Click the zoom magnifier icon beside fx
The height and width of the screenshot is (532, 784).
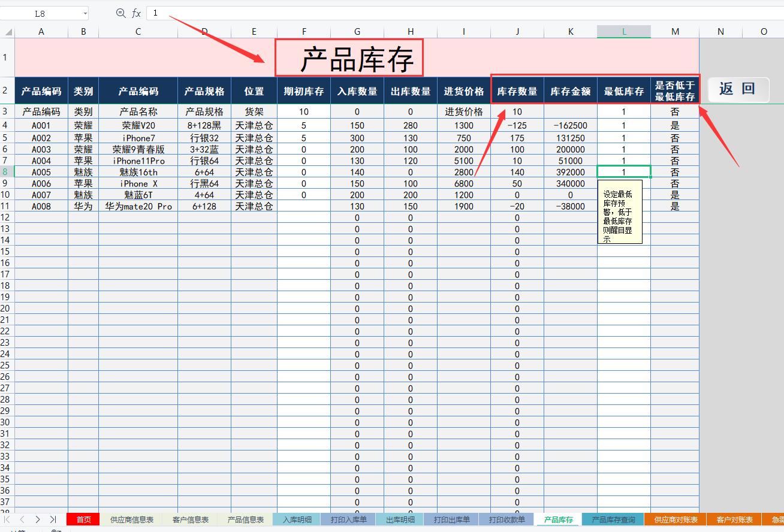click(x=120, y=13)
